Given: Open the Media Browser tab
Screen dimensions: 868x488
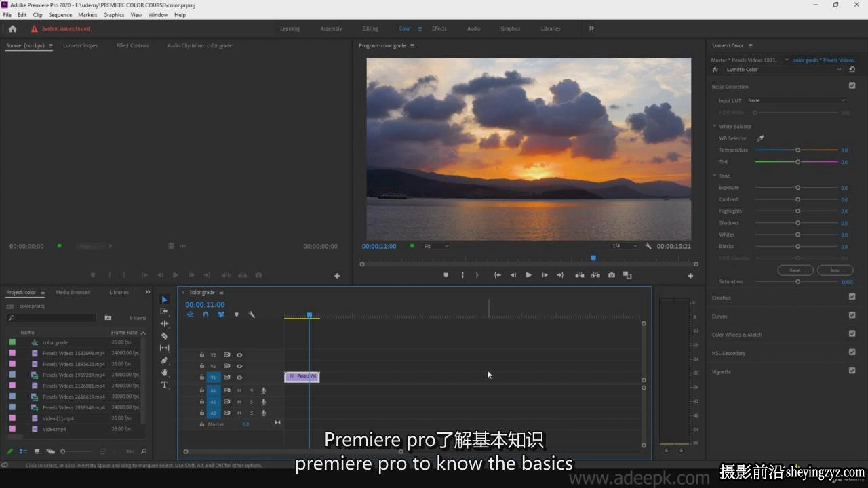Looking at the screenshot, I should click(73, 292).
